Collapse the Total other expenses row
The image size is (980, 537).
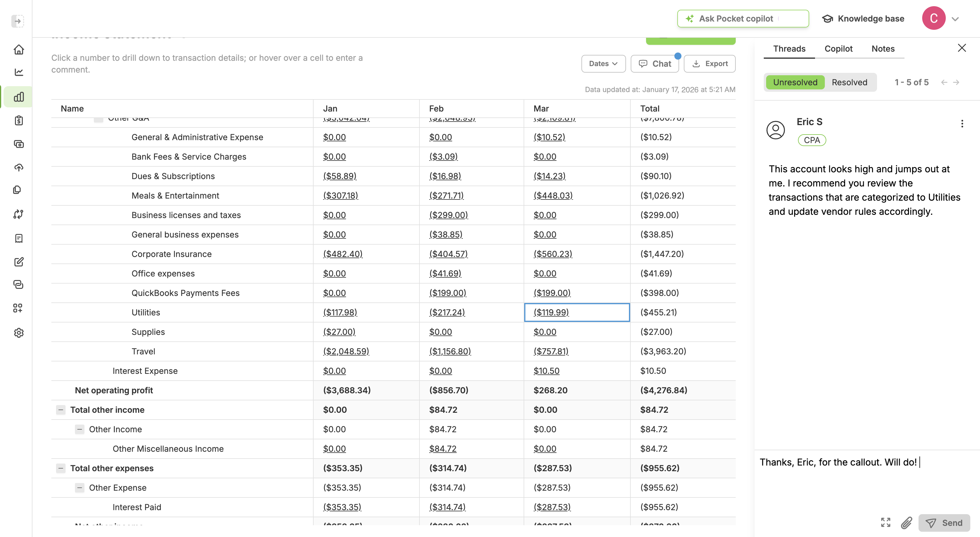pyautogui.click(x=61, y=468)
